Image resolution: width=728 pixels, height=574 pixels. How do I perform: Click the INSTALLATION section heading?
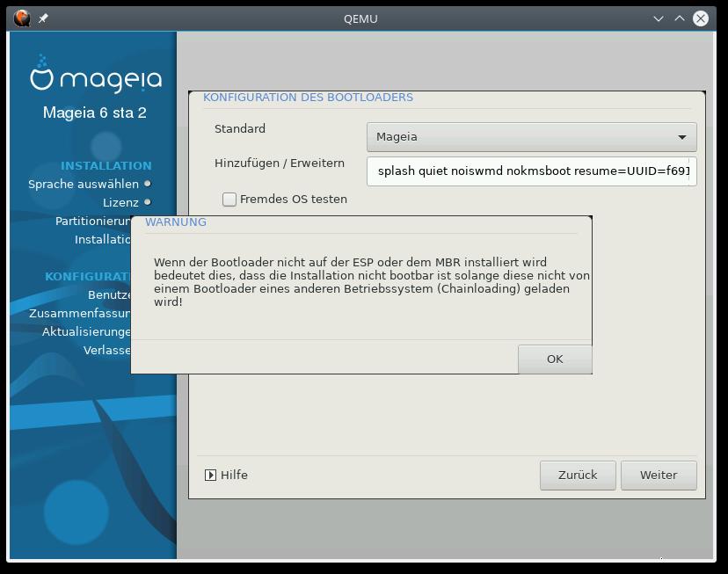coord(106,165)
